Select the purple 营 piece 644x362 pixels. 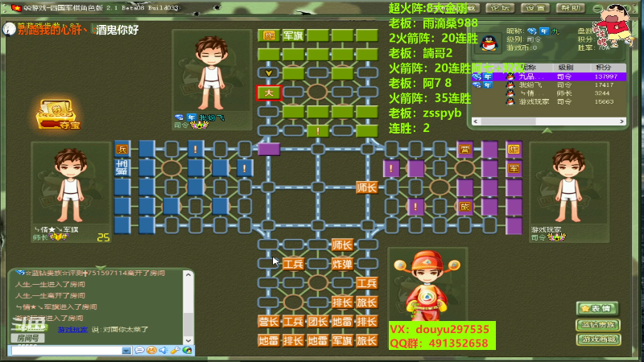[x=464, y=150]
